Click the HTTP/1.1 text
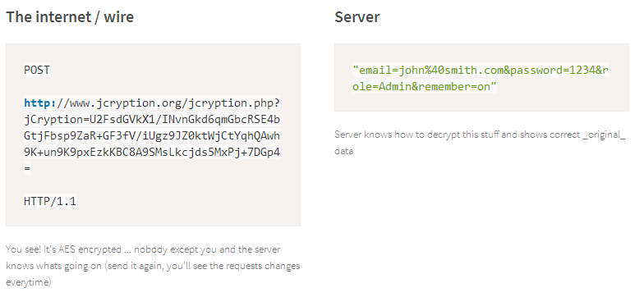The image size is (644, 297). coord(50,202)
